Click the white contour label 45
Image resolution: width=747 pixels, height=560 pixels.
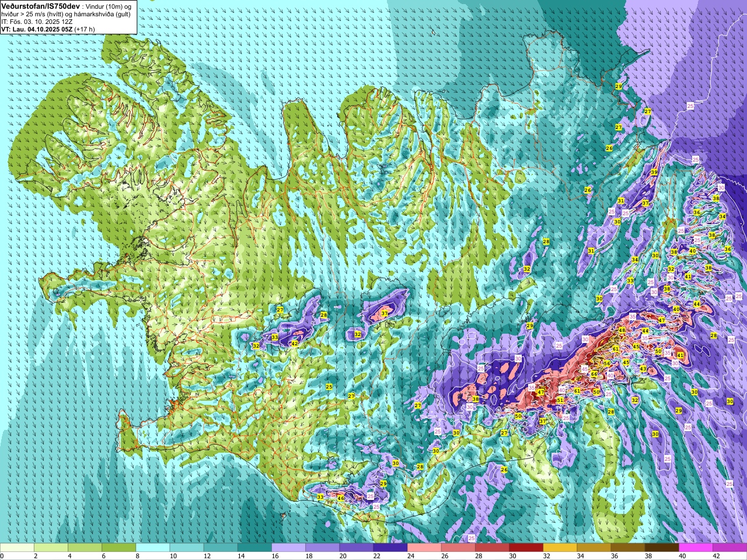pyautogui.click(x=584, y=369)
